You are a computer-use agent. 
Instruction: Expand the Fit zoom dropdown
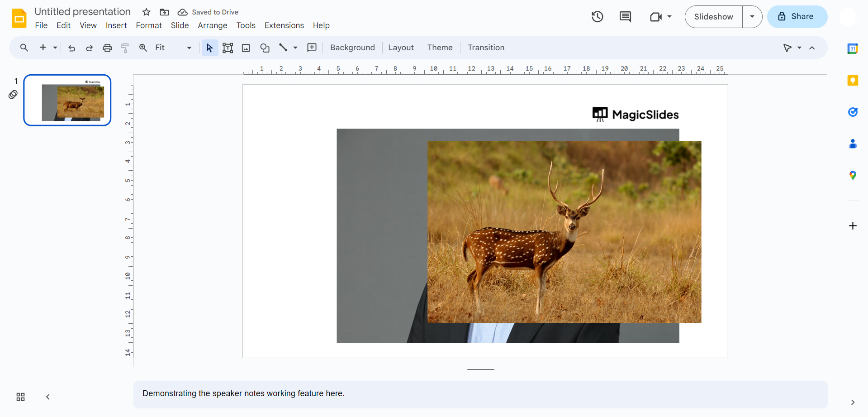tap(189, 48)
